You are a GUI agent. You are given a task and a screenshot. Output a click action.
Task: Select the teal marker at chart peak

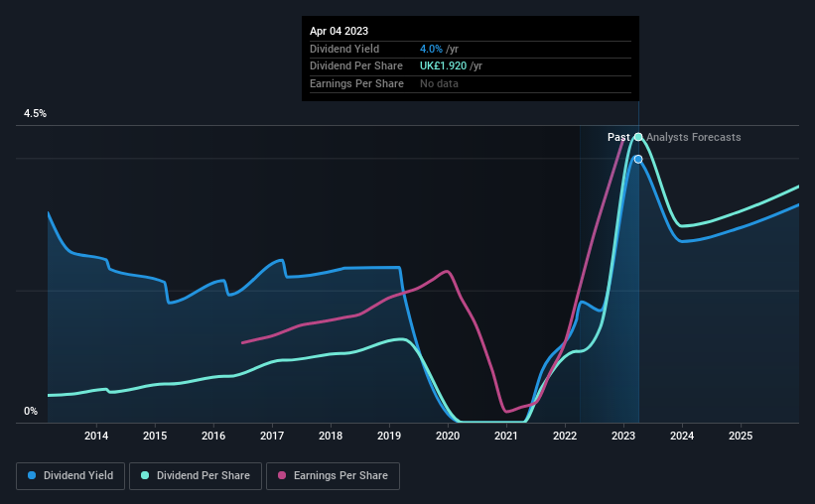point(638,137)
